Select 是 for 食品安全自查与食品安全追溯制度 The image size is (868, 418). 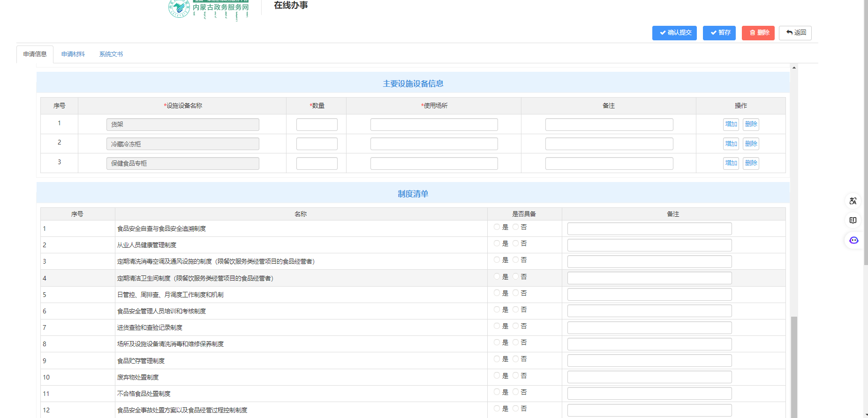(x=497, y=227)
